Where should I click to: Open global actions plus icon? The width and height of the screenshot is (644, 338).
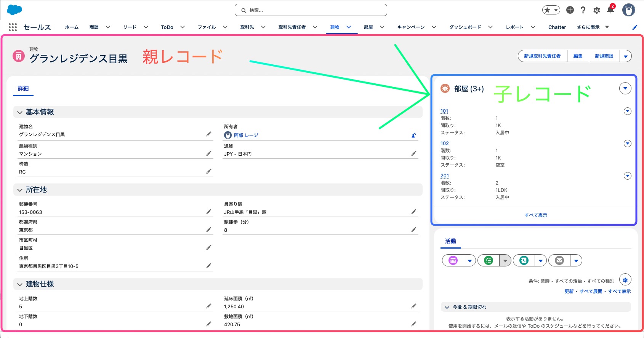click(570, 10)
